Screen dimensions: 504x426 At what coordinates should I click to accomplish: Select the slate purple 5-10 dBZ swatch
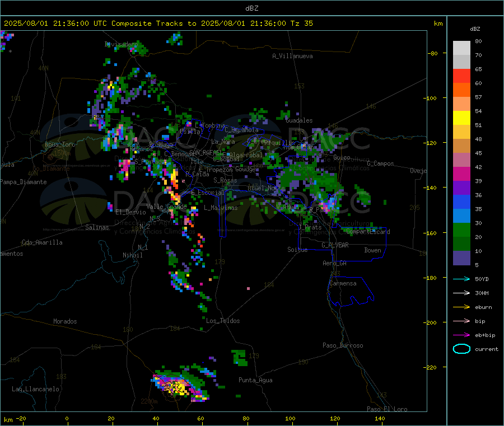[461, 258]
